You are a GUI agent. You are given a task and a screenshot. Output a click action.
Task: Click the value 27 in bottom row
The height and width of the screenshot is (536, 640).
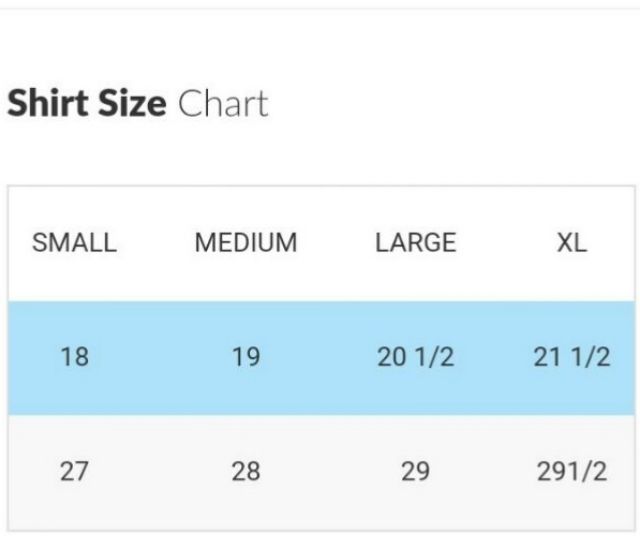click(74, 471)
